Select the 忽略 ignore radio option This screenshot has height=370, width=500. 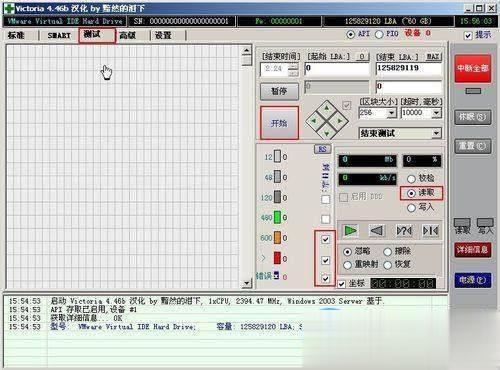[x=347, y=252]
